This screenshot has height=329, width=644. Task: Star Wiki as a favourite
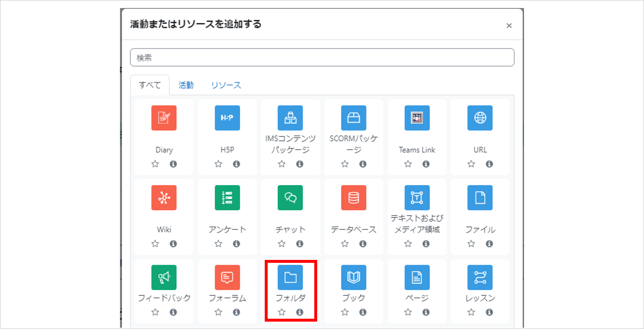tap(155, 244)
